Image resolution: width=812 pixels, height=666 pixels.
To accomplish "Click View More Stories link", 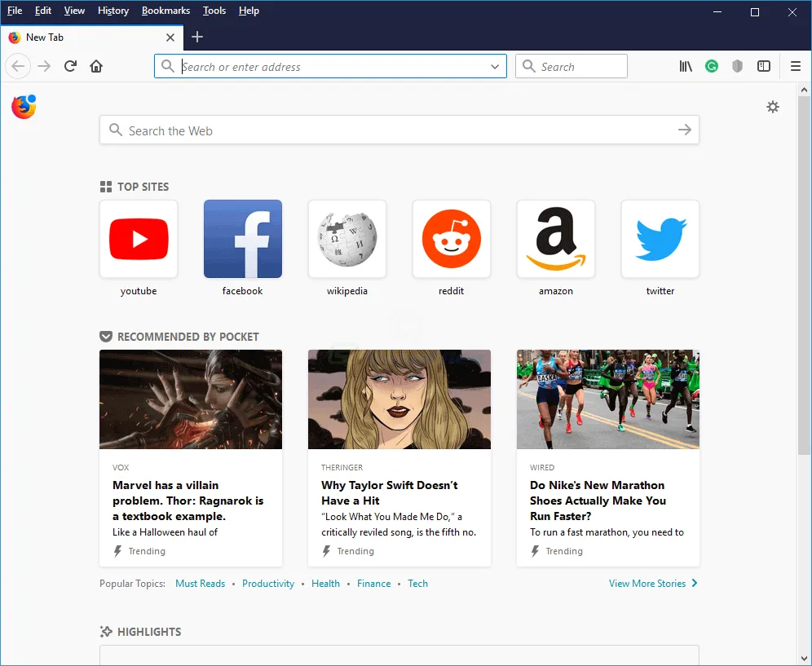I will click(654, 583).
